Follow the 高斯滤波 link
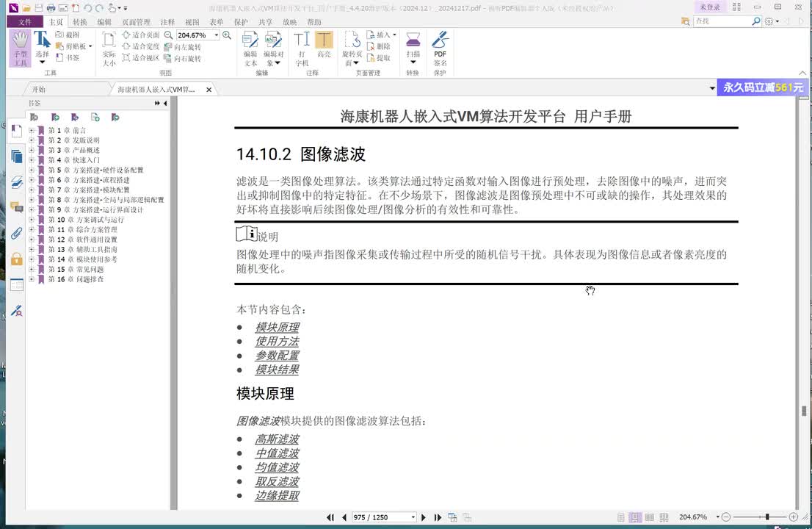The height and width of the screenshot is (529, 812). point(277,439)
